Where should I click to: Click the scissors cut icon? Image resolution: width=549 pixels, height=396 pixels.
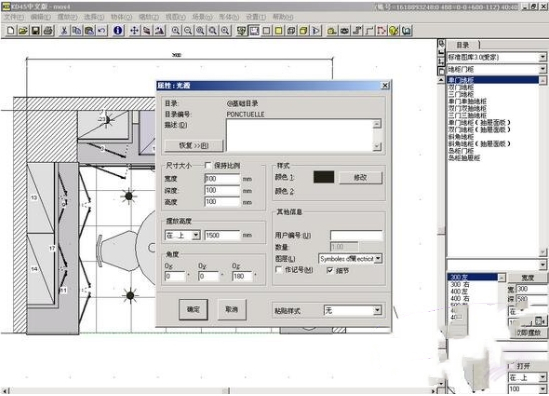[x=64, y=31]
